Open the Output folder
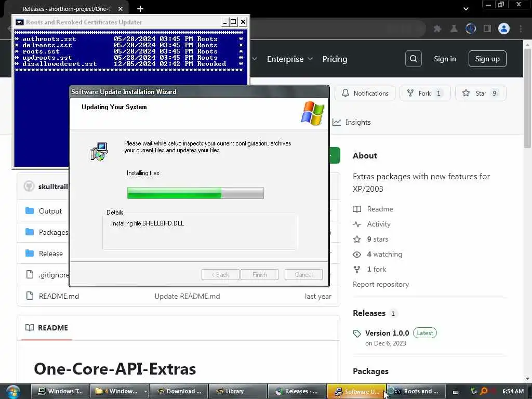The image size is (532, 399). (50, 211)
